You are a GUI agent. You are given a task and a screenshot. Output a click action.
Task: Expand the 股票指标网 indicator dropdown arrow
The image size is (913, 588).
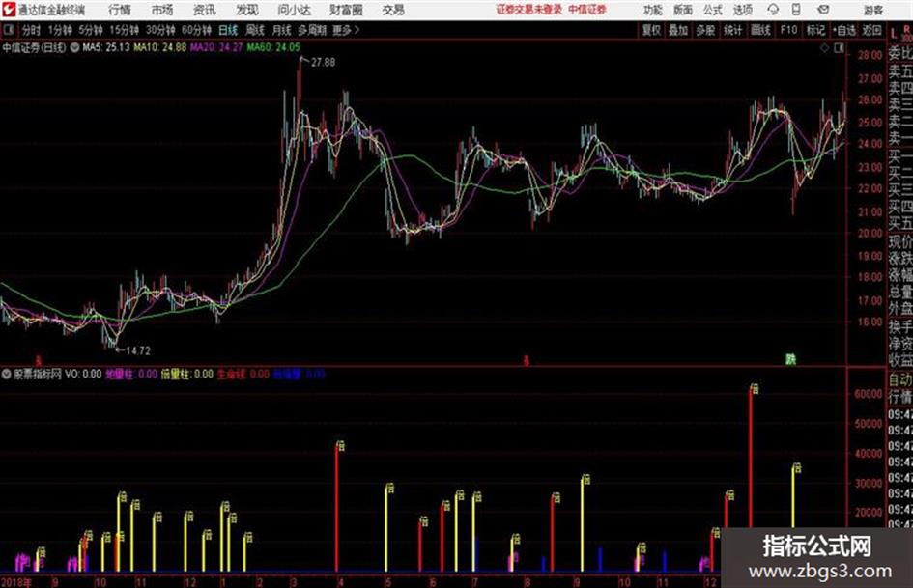tap(7, 374)
